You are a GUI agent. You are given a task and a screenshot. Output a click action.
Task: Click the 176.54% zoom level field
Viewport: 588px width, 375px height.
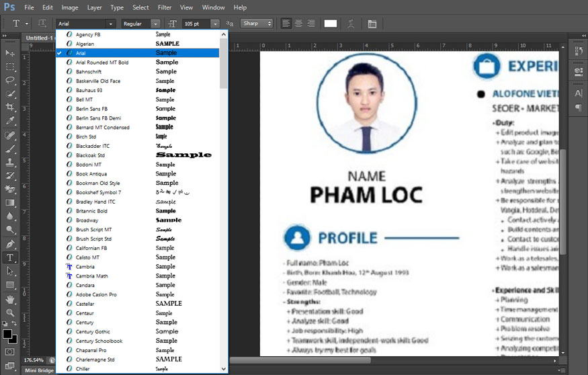[x=34, y=360]
